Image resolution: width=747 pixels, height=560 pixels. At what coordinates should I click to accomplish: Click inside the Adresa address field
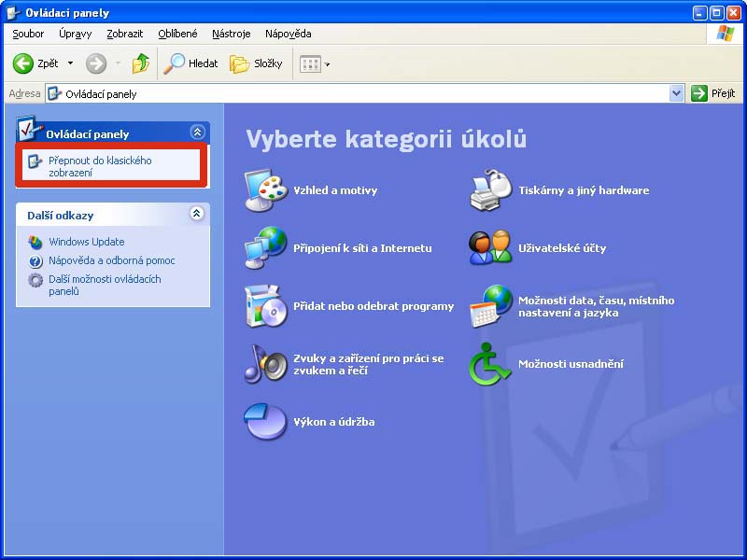pyautogui.click(x=364, y=93)
